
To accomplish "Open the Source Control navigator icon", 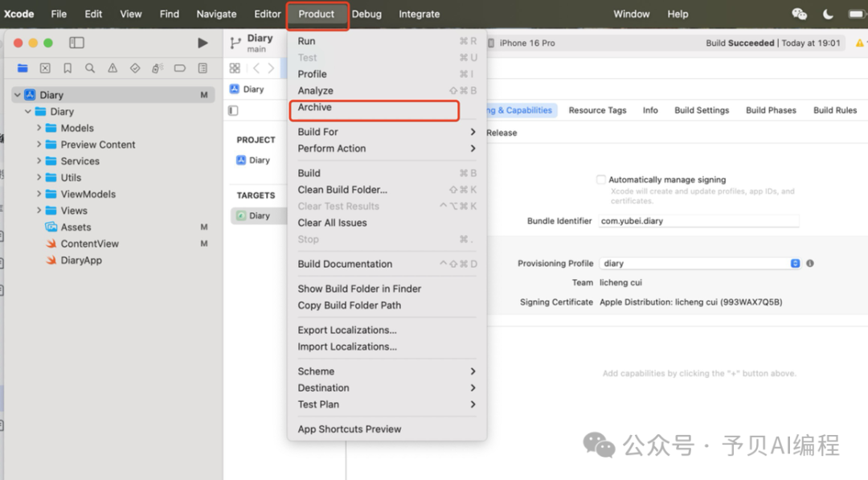I will (x=45, y=68).
